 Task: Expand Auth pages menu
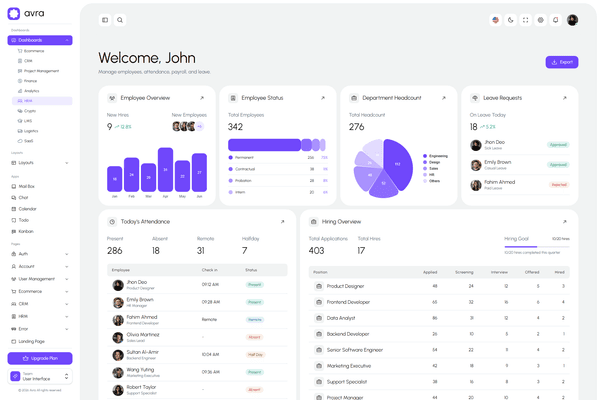point(40,254)
